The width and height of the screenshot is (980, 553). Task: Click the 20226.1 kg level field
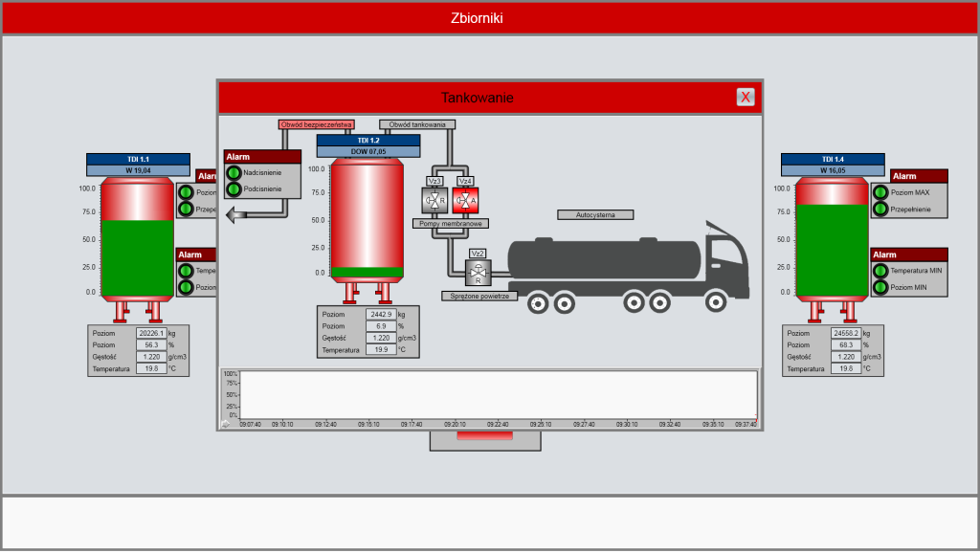(151, 333)
